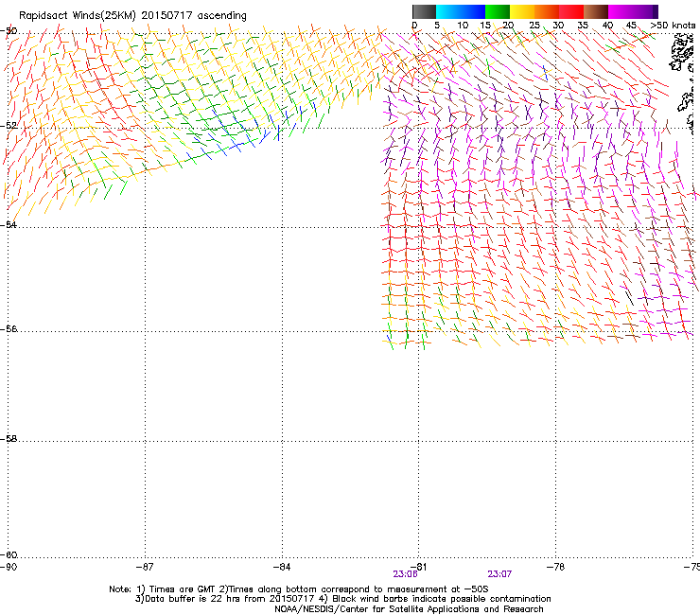Click the '-58' latitude axis label
Image resolution: width=700 pixels, height=615 pixels.
pos(9,439)
